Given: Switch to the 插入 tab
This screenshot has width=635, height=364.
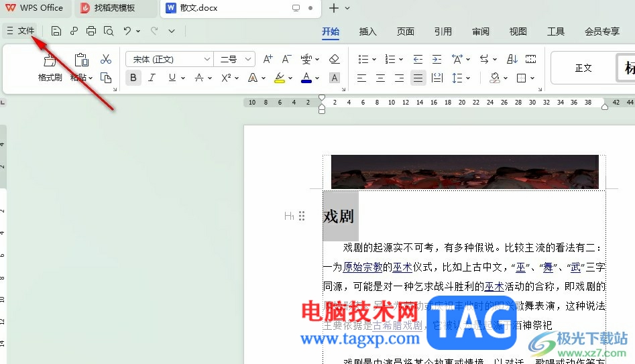Looking at the screenshot, I should [x=367, y=32].
